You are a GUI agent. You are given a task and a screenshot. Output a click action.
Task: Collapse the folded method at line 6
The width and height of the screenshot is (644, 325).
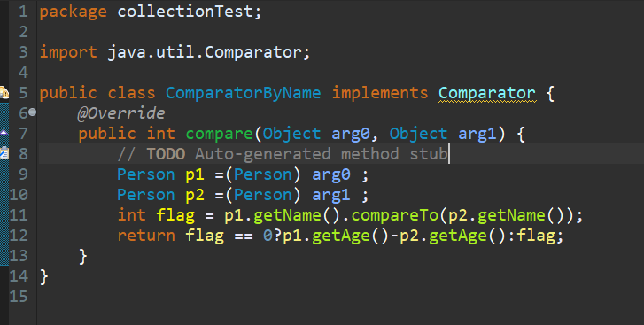[x=33, y=112]
